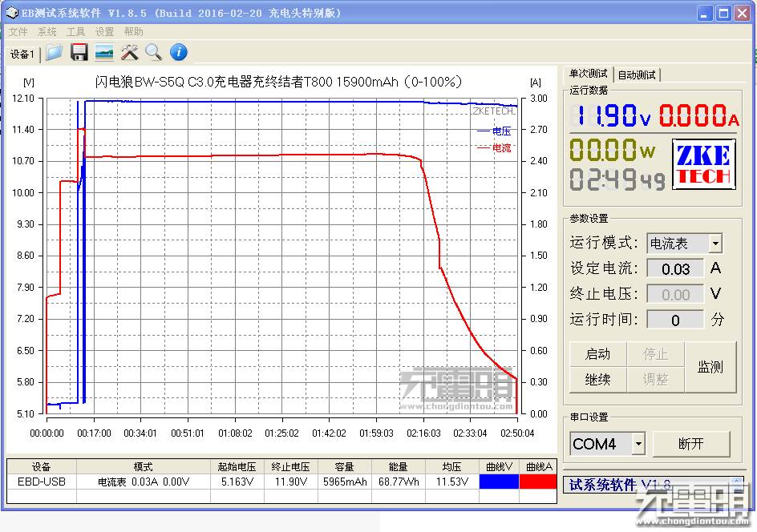Click the 容量 column header

345,467
